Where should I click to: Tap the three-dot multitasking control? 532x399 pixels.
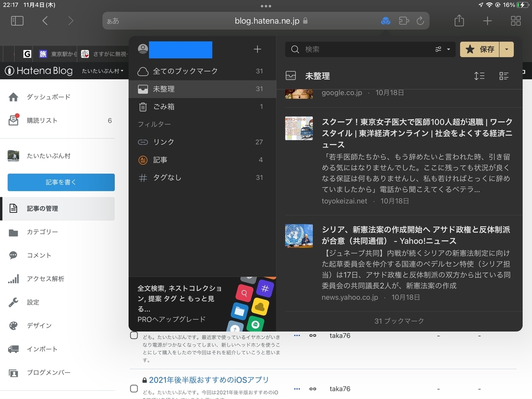click(266, 6)
